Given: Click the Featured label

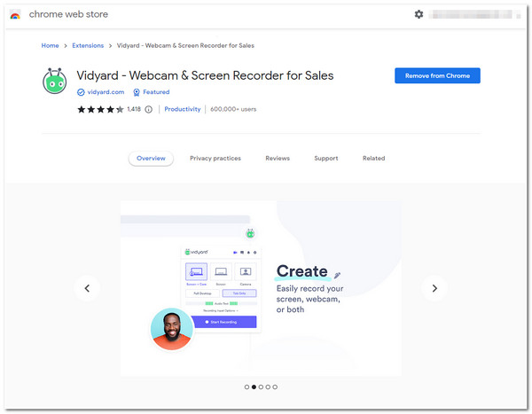Looking at the screenshot, I should pos(156,92).
